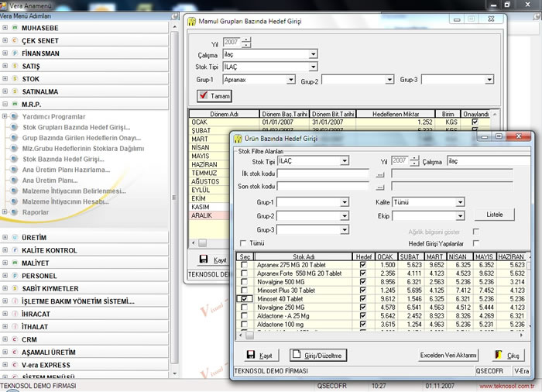
Task: Untick the Seç checkbox for Minoset 40 Tablet
Action: coord(244,298)
